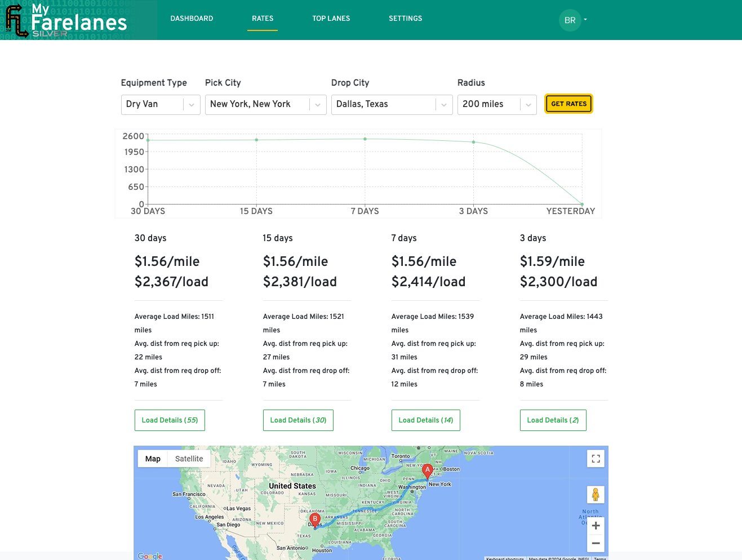Switch map to Satellite view

(189, 459)
